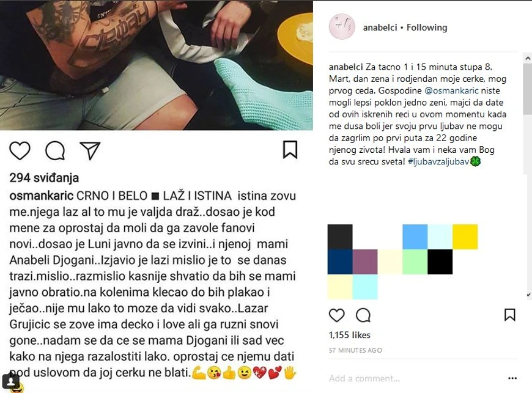Screen dimensions: 532x393
Task: Click the yellow color block
Action: point(465,237)
